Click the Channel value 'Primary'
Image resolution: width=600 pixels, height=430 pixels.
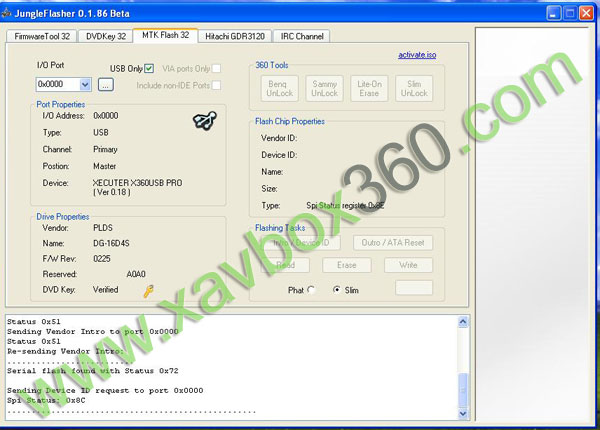point(105,149)
